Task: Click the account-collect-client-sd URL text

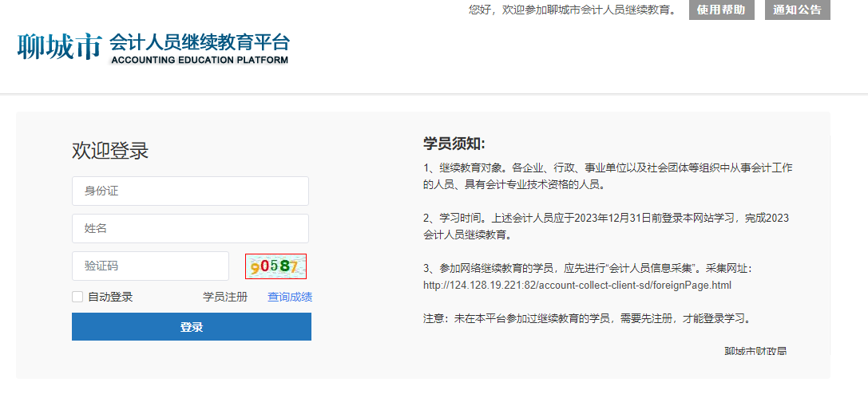Action: (x=577, y=285)
